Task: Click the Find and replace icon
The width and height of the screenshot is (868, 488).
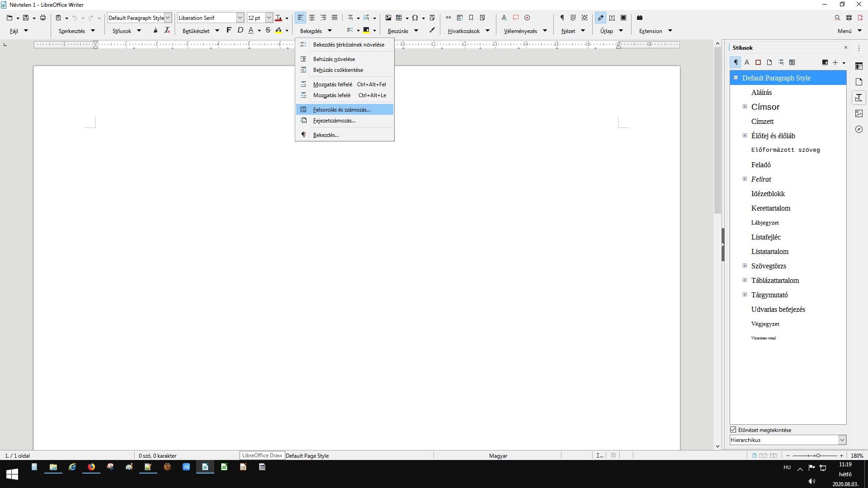Action: point(837,18)
